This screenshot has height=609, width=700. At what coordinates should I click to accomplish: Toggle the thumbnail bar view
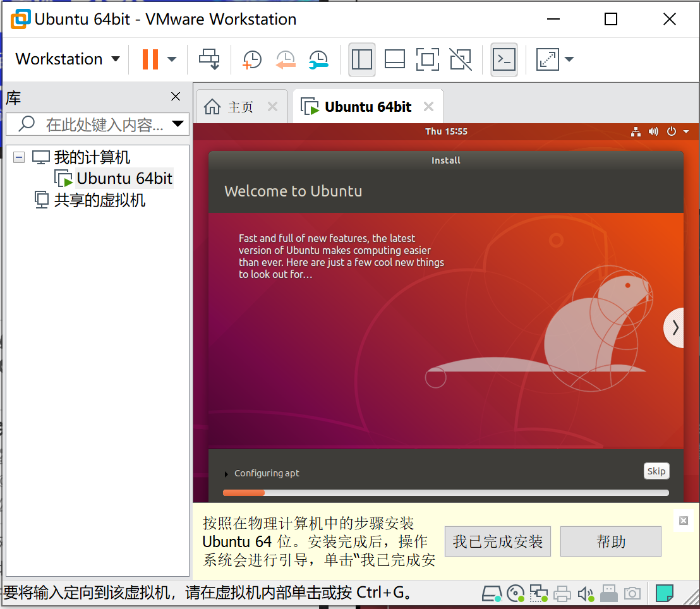[x=394, y=59]
